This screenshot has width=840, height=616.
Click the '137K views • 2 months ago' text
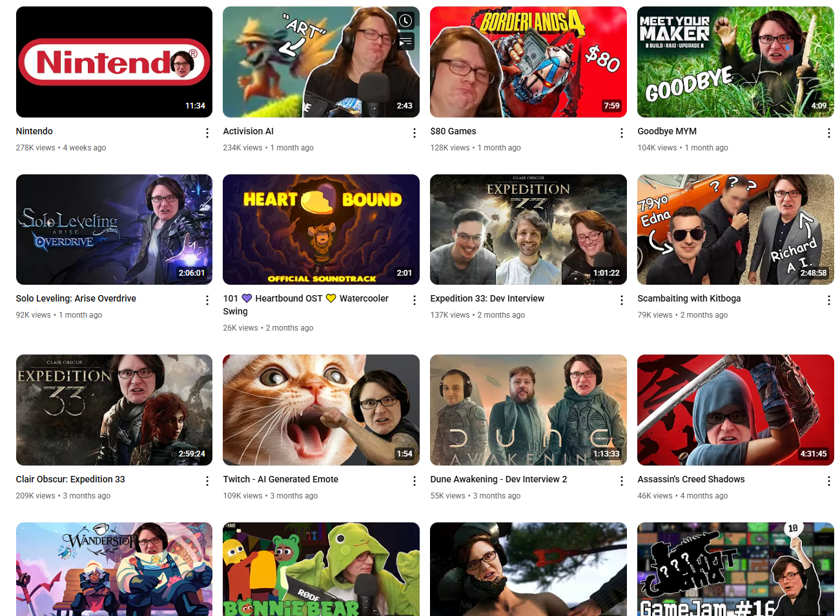point(477,315)
